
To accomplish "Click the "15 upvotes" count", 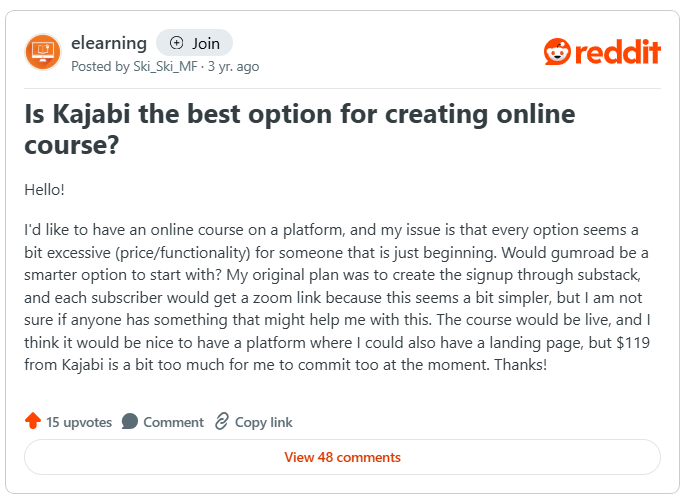I will coord(79,422).
